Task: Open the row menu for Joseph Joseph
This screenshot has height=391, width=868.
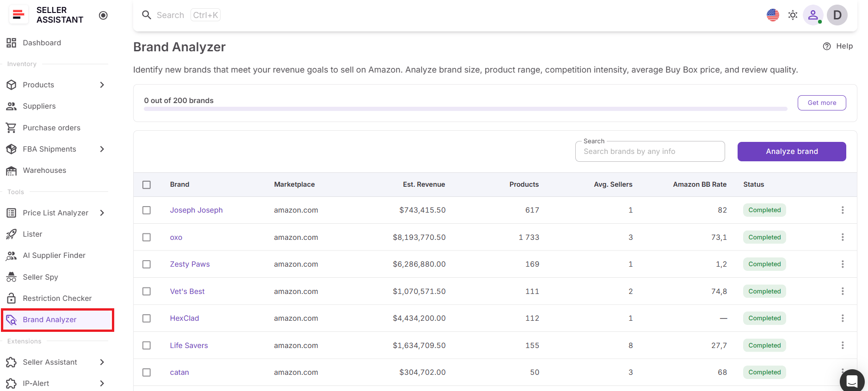Action: 843,210
